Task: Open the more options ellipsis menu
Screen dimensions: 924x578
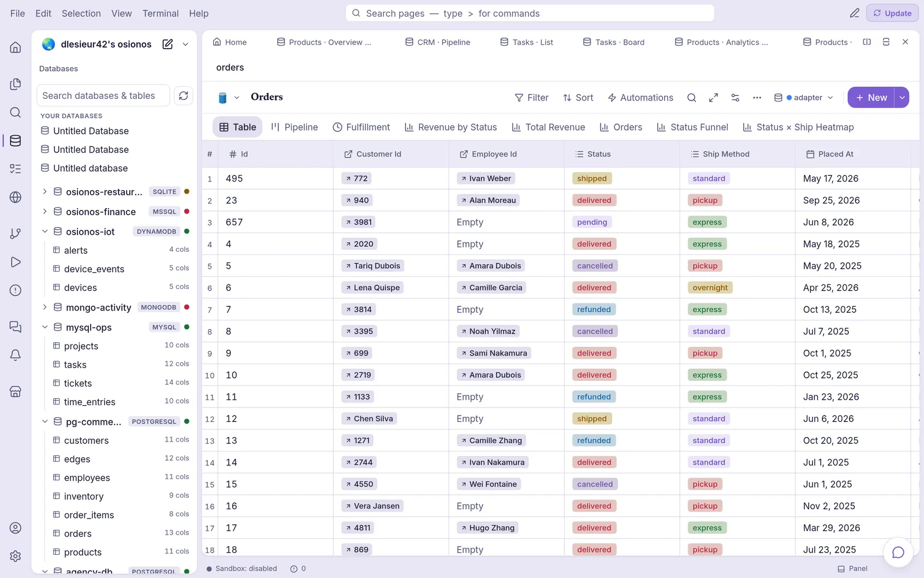Action: click(757, 98)
